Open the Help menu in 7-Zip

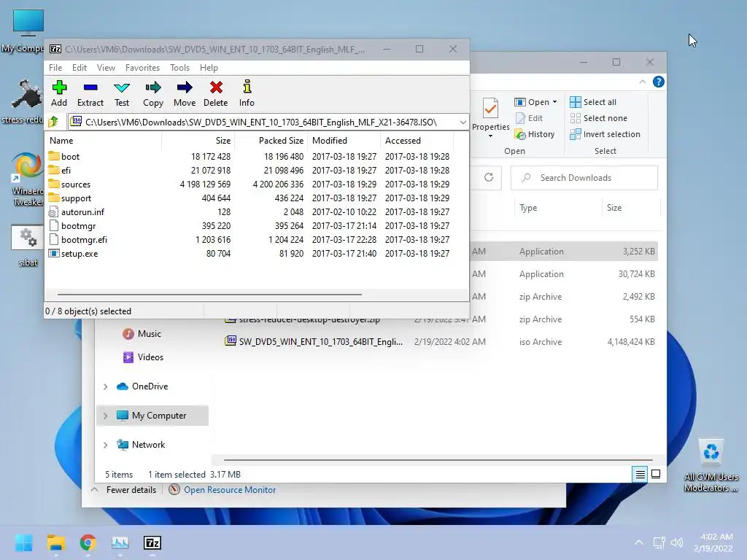[x=209, y=68]
